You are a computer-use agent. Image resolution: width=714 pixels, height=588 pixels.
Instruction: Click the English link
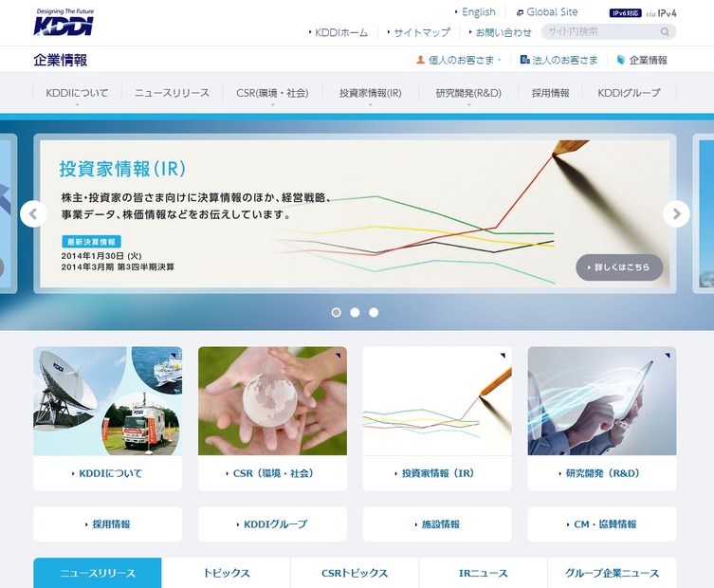coord(478,12)
